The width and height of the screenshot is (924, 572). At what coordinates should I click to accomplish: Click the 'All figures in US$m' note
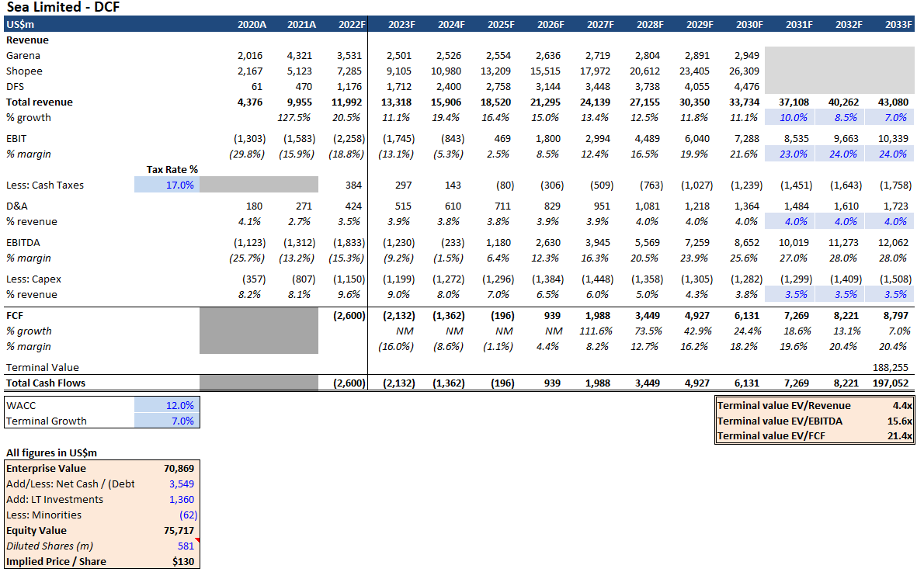51,452
